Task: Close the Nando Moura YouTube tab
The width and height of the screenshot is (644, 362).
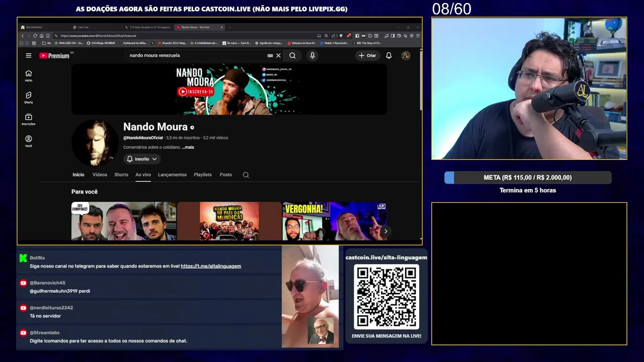Action: coord(221,27)
